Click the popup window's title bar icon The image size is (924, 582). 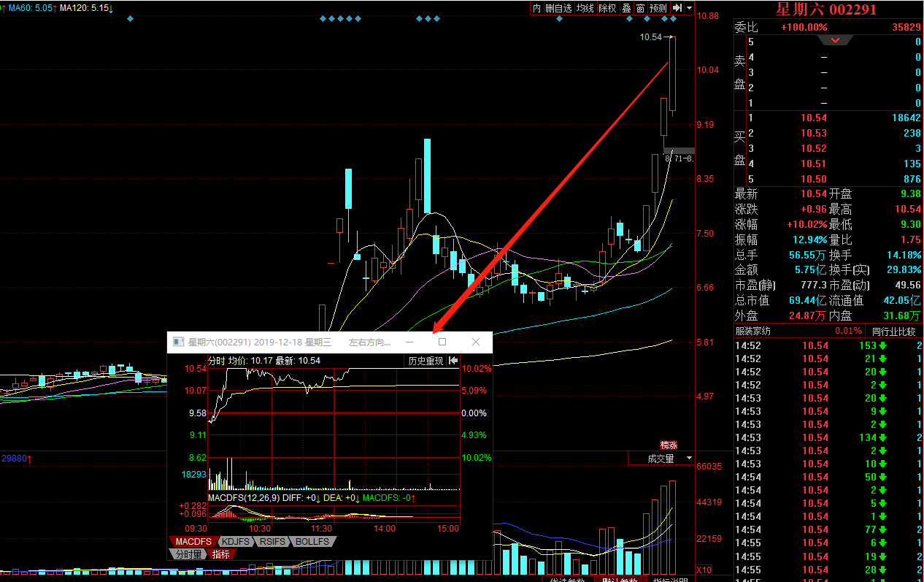[179, 342]
